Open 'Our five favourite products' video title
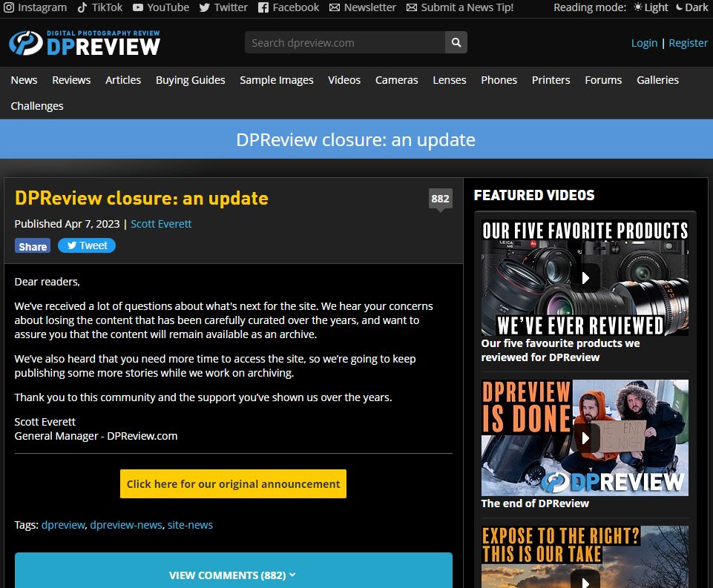The image size is (713, 588). (560, 350)
